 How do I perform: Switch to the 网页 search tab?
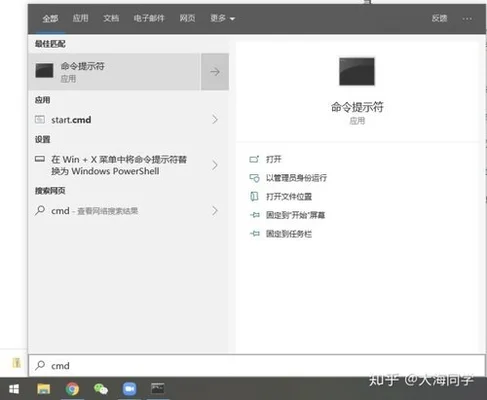pyautogui.click(x=187, y=18)
